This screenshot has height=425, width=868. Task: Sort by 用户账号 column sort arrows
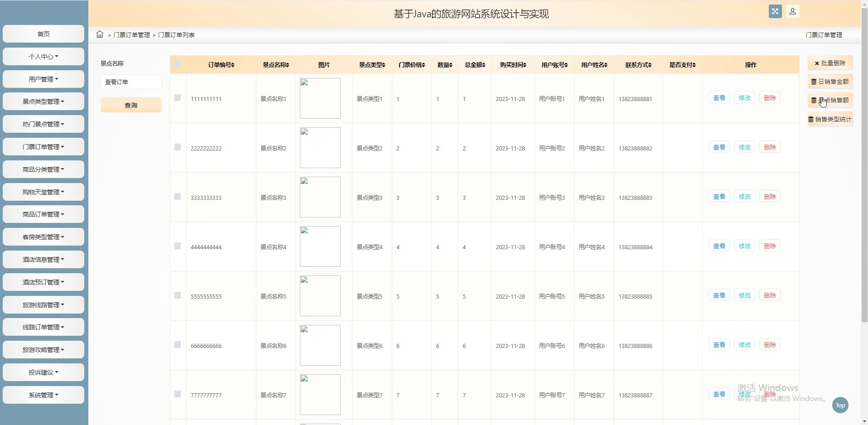[566, 65]
